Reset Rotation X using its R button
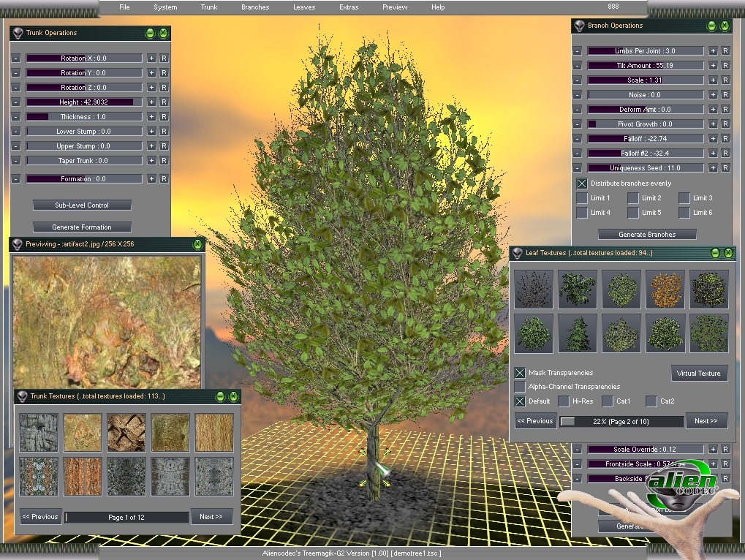Screen dimensions: 745x560 click(x=164, y=58)
